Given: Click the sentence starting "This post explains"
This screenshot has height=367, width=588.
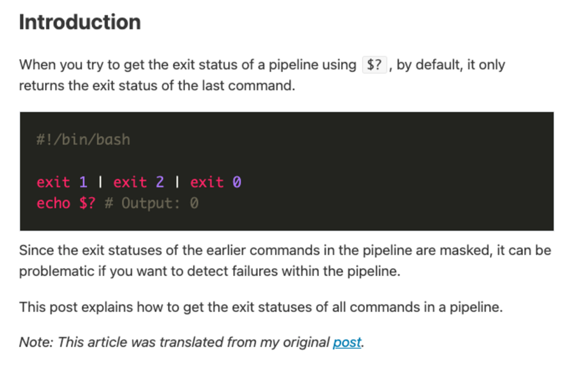Looking at the screenshot, I should click(x=261, y=307).
